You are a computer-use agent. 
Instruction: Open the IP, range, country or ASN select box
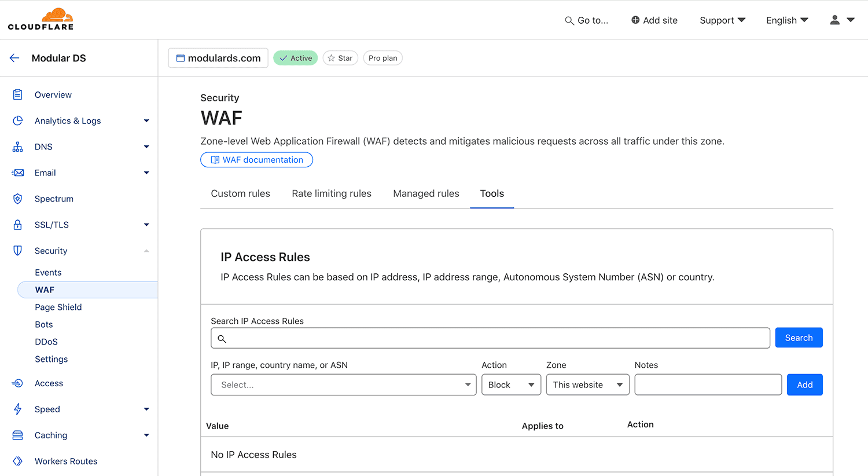(x=344, y=385)
